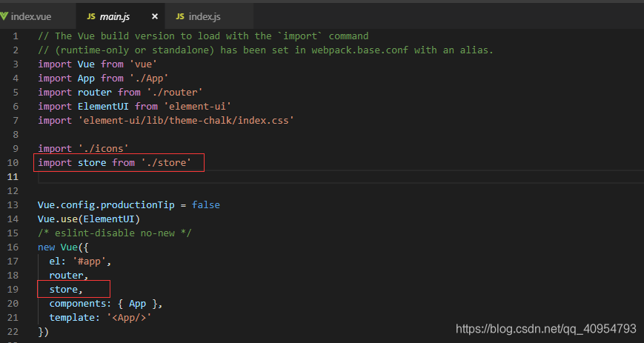
Task: Click the "template: '<App/>'" line
Action: click(100, 318)
